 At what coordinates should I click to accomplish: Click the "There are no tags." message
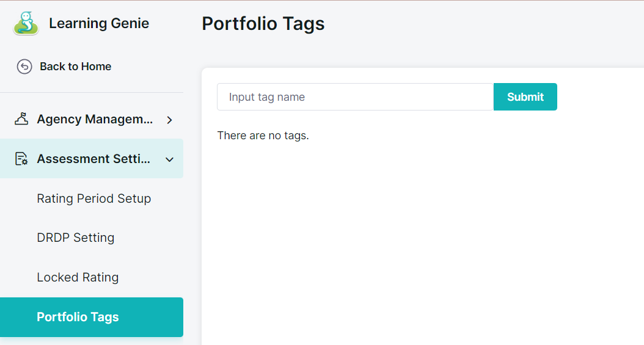(x=263, y=136)
